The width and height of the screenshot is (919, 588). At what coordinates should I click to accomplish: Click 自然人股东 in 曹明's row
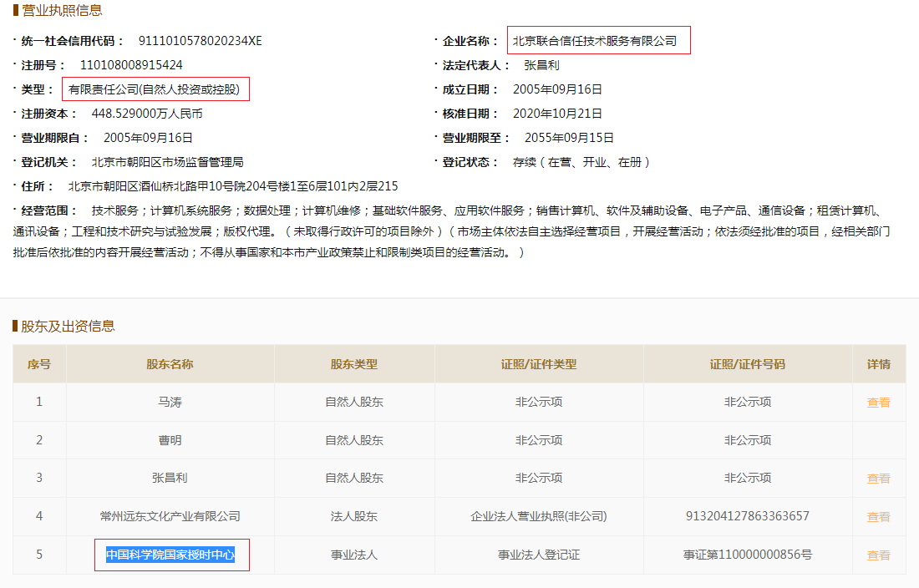pyautogui.click(x=354, y=440)
